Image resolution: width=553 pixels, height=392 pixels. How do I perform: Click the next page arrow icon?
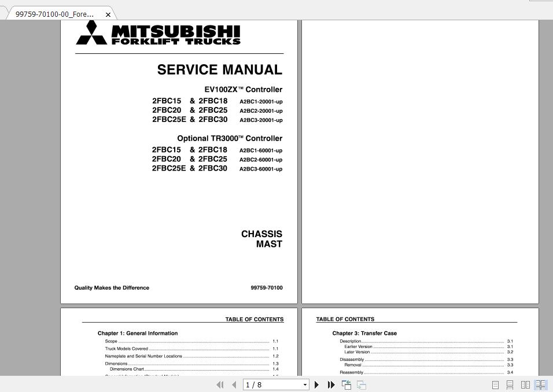click(316, 384)
